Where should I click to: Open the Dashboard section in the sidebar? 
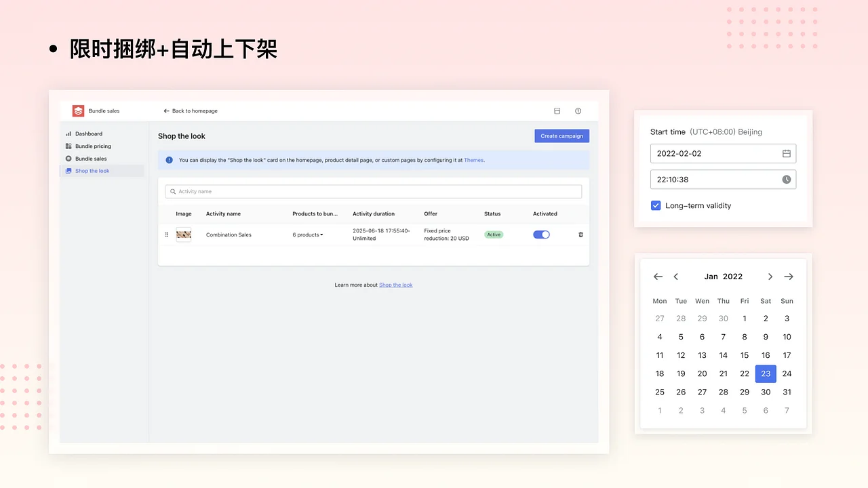pyautogui.click(x=88, y=134)
